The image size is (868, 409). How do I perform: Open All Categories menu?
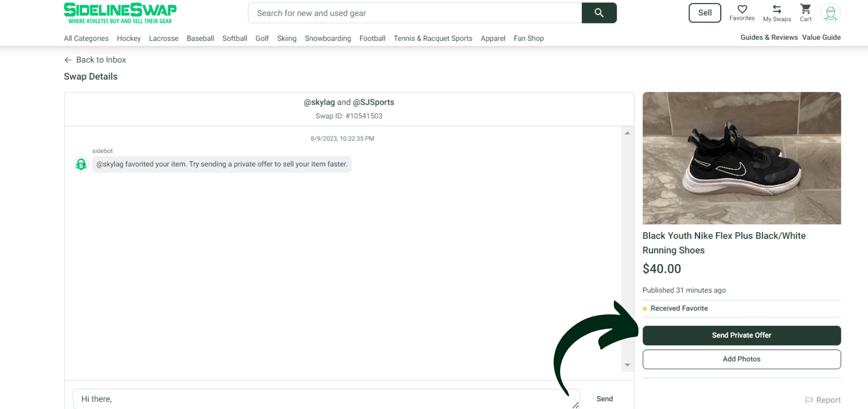point(86,38)
